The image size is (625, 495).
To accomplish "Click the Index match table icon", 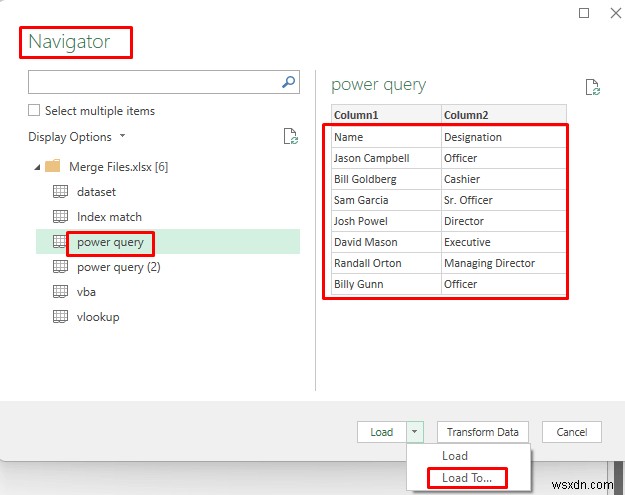I will pyautogui.click(x=59, y=217).
